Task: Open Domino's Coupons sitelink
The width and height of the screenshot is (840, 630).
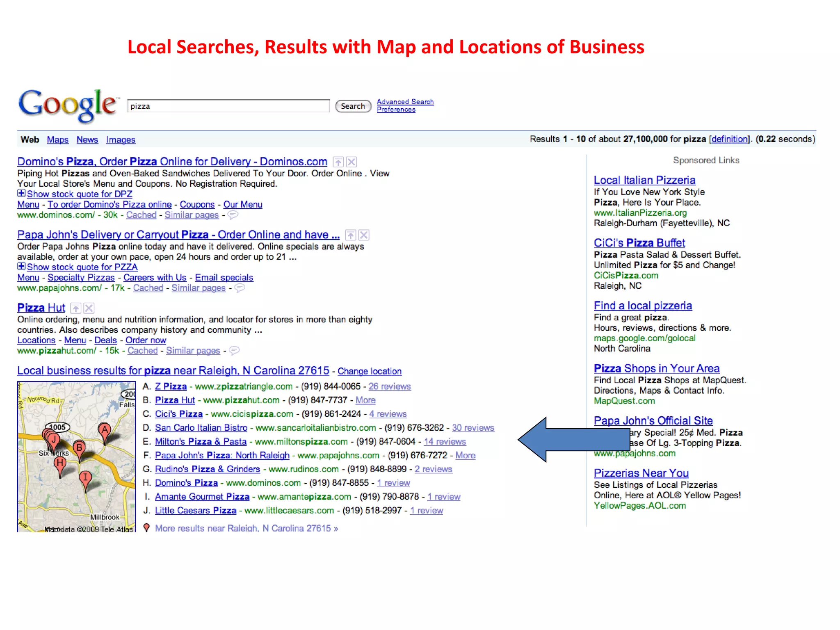Action: [x=197, y=204]
